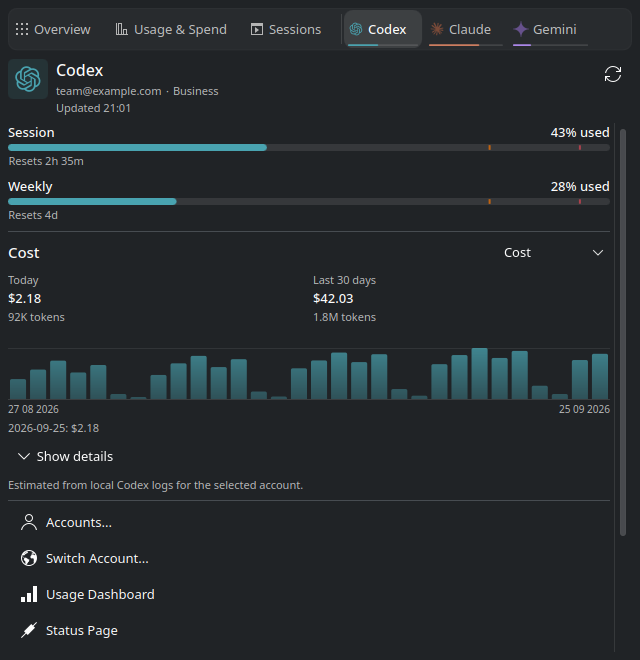Select the Codex provider tab
The height and width of the screenshot is (660, 640).
[383, 29]
